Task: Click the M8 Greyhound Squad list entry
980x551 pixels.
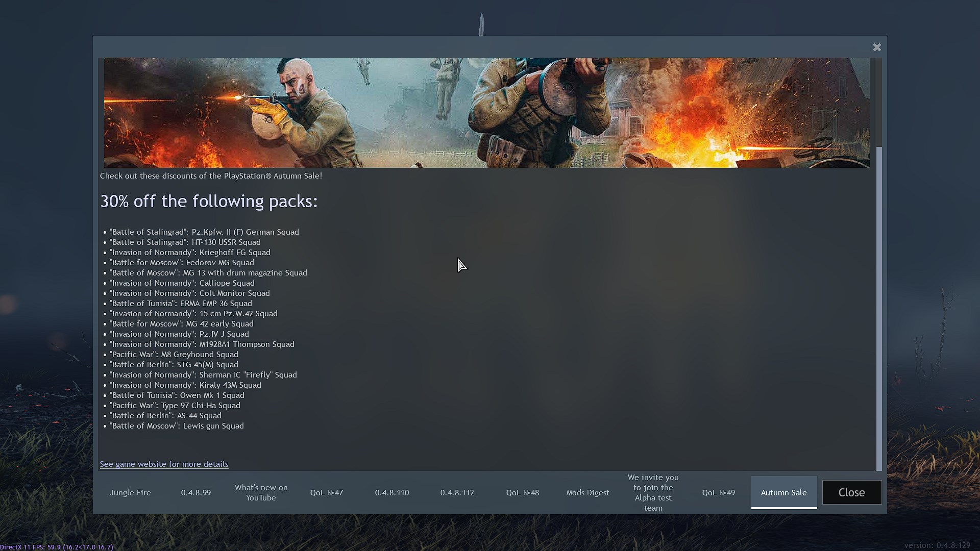Action: click(174, 354)
